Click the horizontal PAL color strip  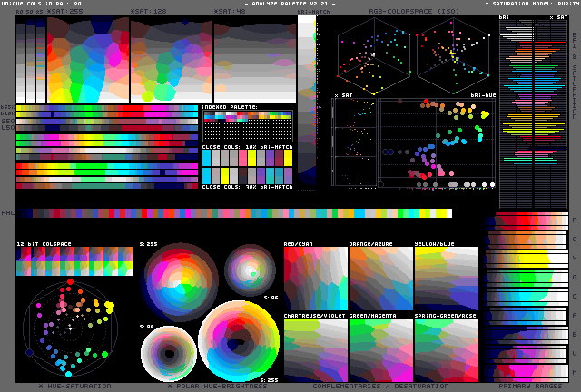pyautogui.click(x=236, y=214)
